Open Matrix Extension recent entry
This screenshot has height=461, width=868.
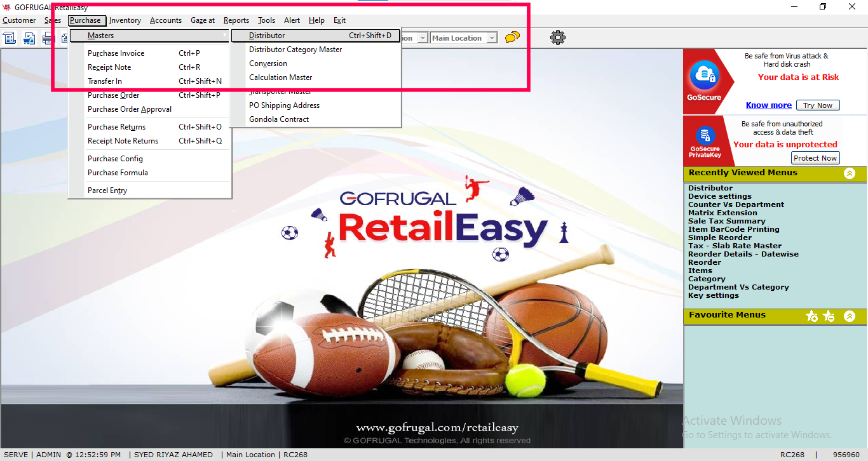(x=722, y=213)
